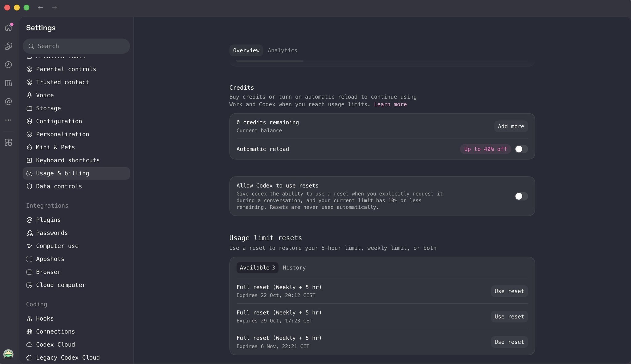
Task: Open the chats icon in left rail
Action: [8, 46]
